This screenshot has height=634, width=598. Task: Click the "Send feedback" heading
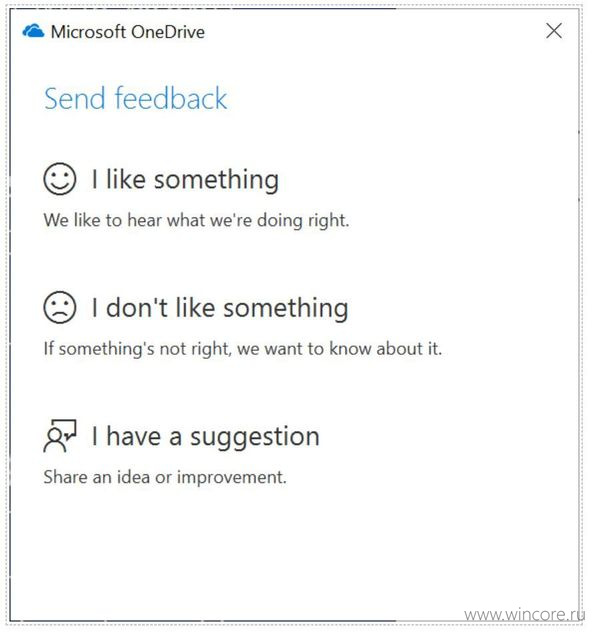pyautogui.click(x=136, y=98)
